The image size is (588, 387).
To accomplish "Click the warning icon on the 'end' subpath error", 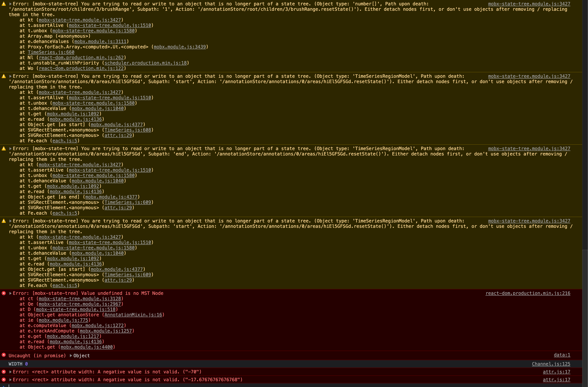I will (x=4, y=148).
